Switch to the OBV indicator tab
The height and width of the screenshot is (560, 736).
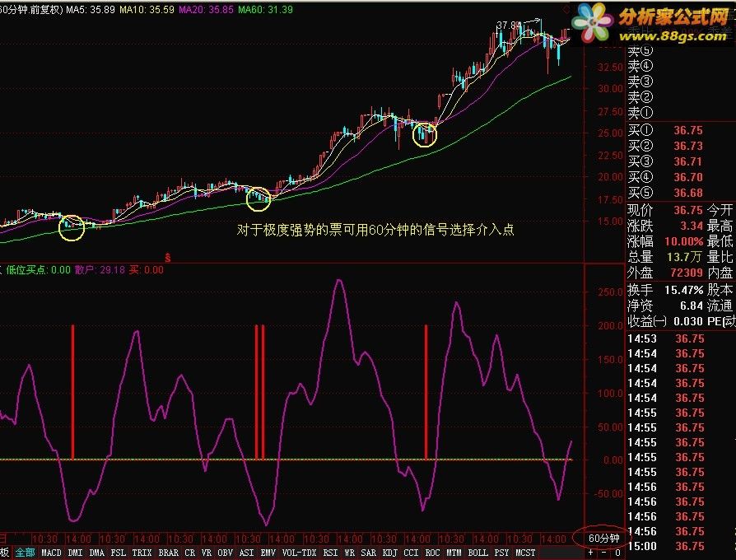tap(226, 553)
